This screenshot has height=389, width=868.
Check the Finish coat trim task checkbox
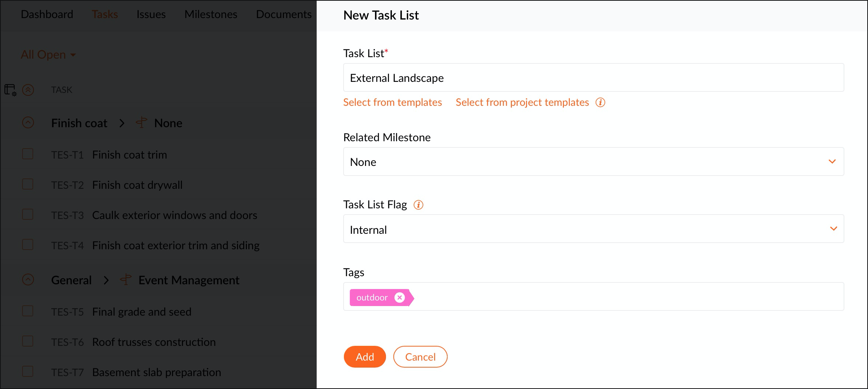(x=28, y=154)
